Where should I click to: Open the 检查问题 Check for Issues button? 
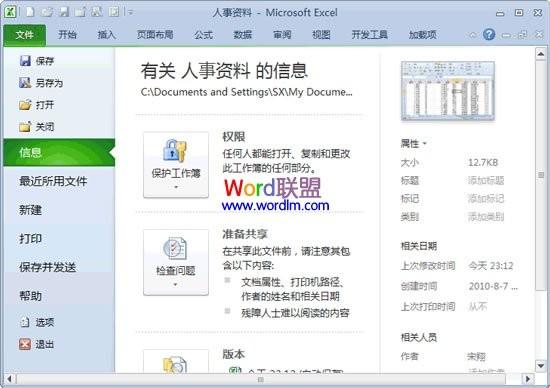176,262
